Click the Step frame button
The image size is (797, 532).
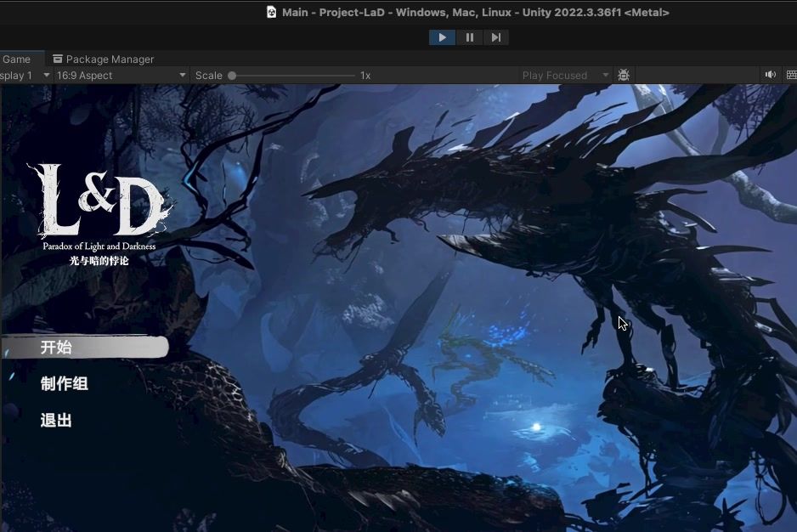[496, 37]
